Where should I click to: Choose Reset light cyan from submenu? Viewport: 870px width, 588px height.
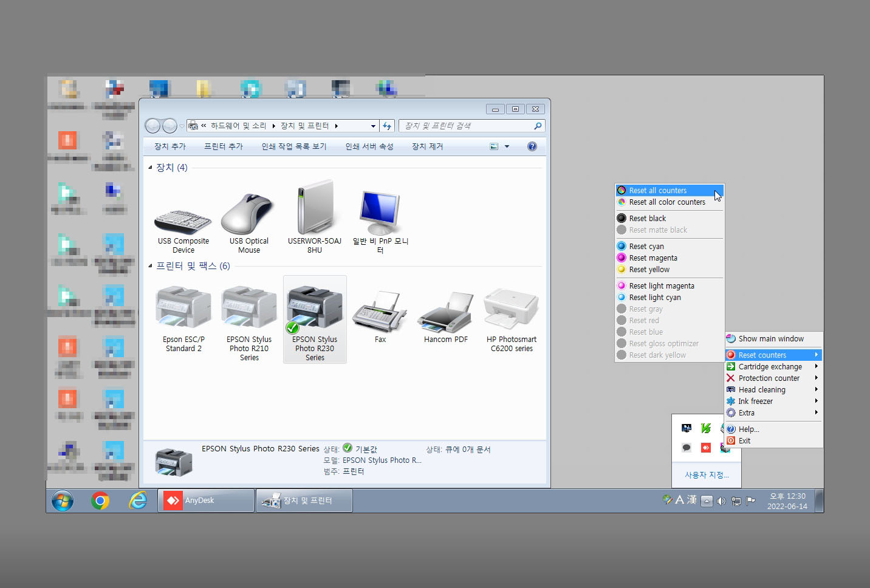click(x=670, y=297)
